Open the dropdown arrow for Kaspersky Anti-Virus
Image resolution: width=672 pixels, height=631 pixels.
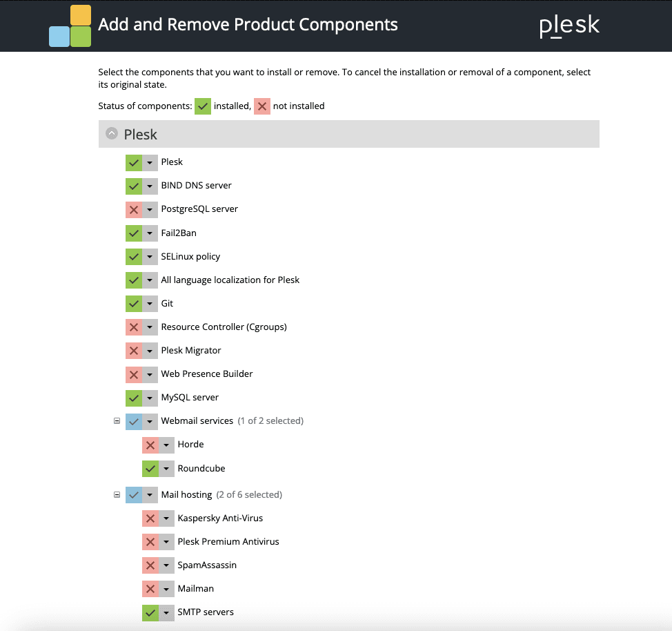tap(167, 518)
